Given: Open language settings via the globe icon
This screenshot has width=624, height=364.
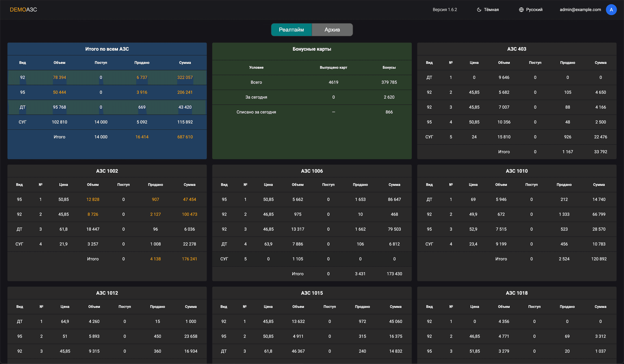Looking at the screenshot, I should coord(521,10).
